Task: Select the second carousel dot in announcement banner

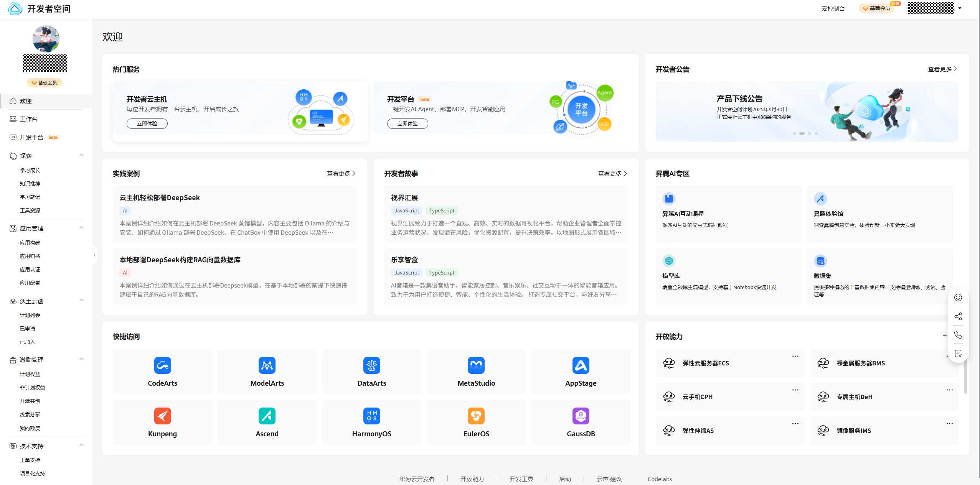Action: (x=802, y=133)
